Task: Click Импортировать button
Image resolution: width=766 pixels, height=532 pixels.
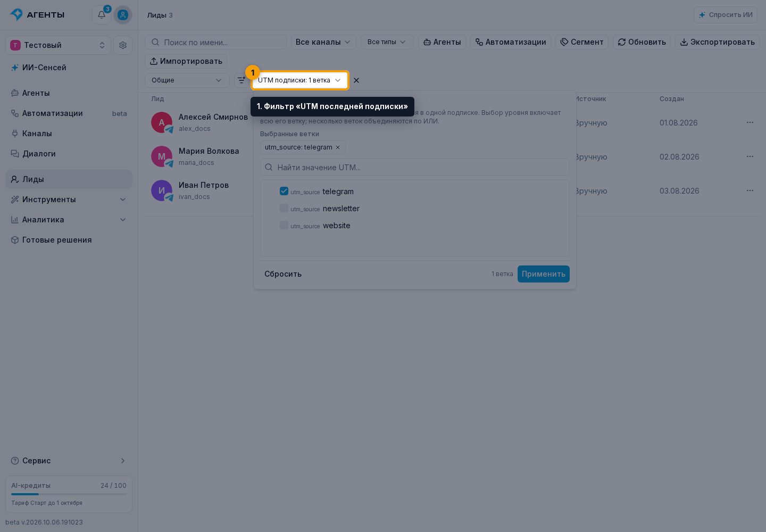Action: [x=186, y=61]
